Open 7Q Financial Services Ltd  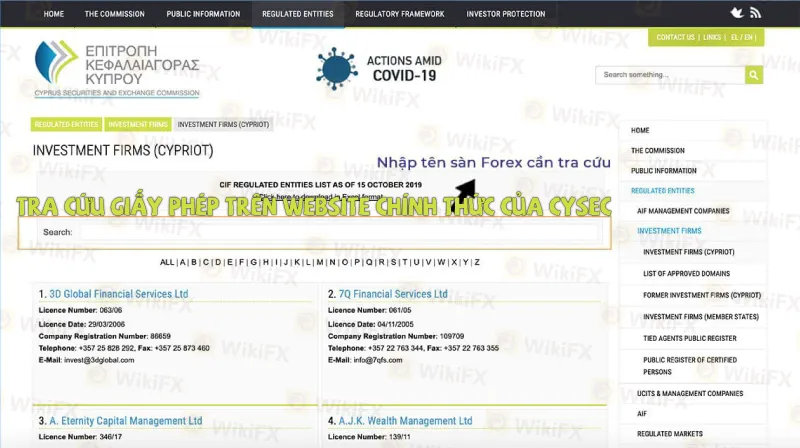click(x=393, y=294)
